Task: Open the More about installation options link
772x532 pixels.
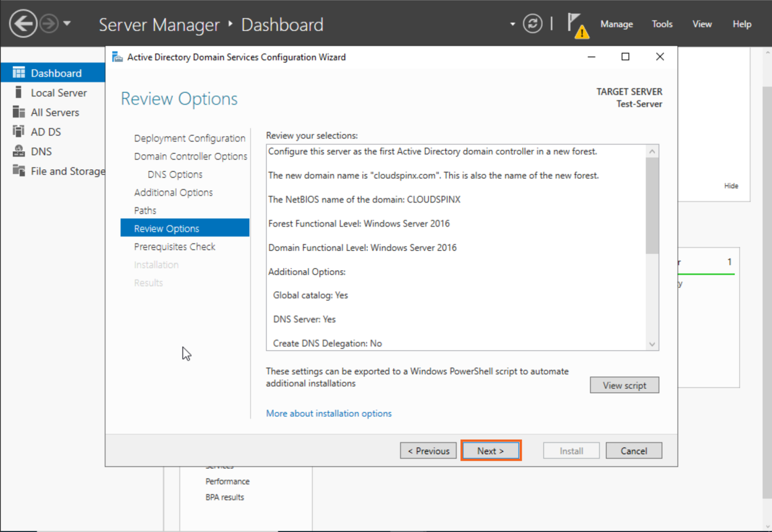Action: click(329, 413)
